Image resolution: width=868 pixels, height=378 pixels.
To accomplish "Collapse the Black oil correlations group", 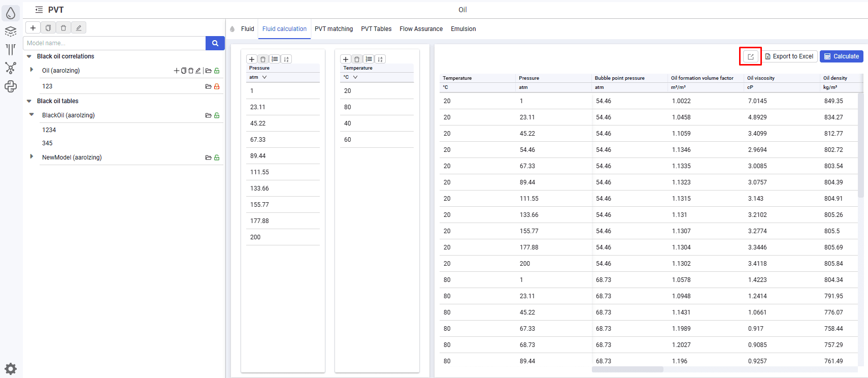I will (29, 56).
